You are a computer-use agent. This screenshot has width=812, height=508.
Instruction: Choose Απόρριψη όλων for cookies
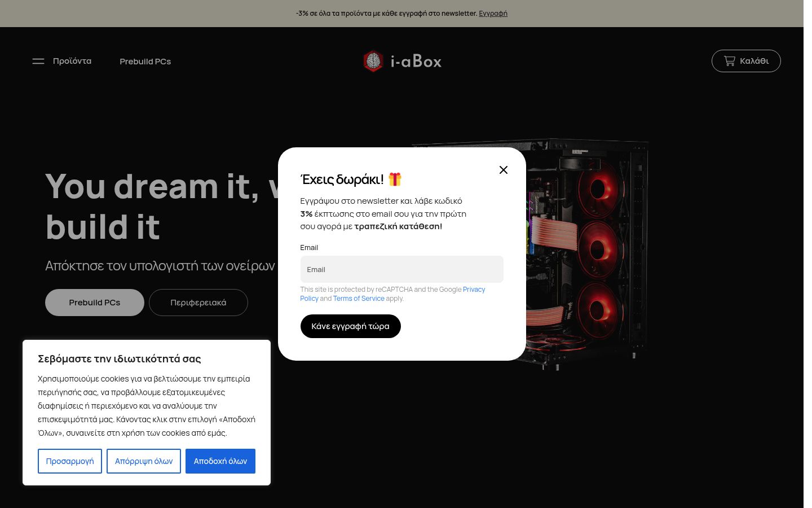coord(144,461)
